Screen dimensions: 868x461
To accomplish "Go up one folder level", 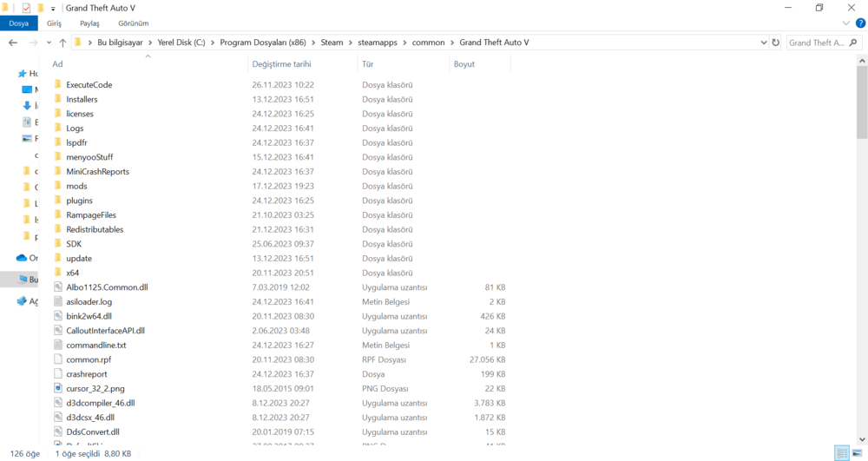I will [62, 43].
